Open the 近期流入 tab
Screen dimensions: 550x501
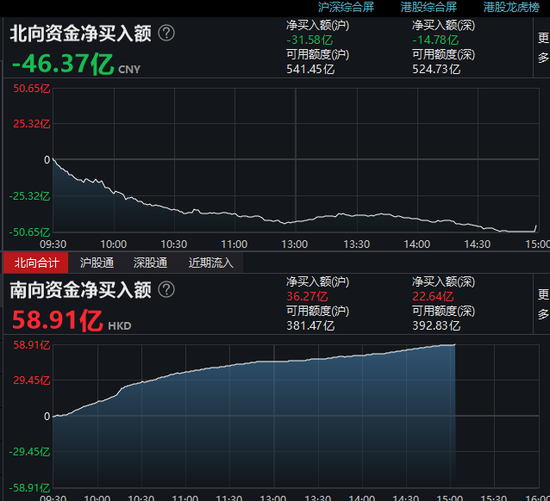pos(211,262)
